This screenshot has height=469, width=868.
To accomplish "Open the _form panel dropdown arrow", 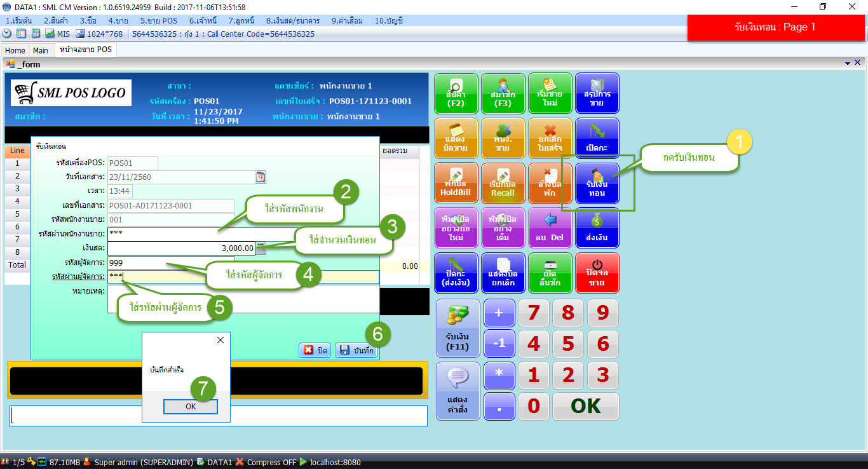I will [x=848, y=62].
